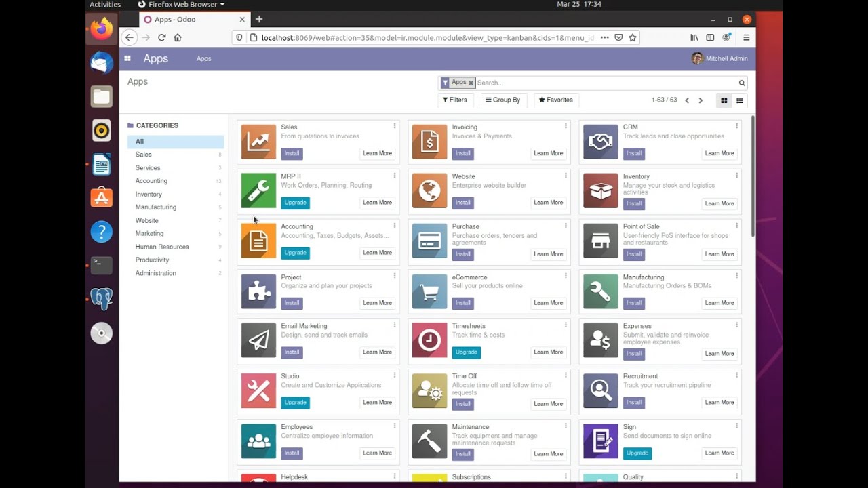Go to previous page of apps
The width and height of the screenshot is (868, 488).
[687, 100]
